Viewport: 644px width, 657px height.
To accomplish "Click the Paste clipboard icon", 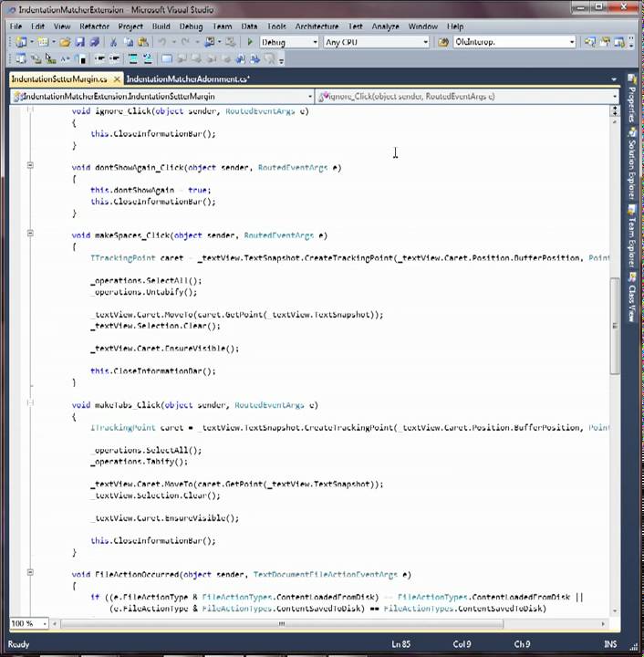I will (x=143, y=42).
